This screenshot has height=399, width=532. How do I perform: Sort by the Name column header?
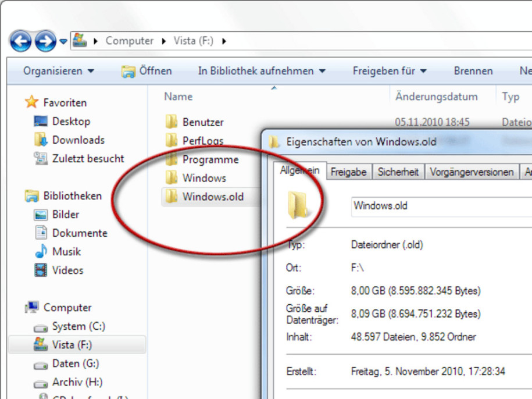178,97
